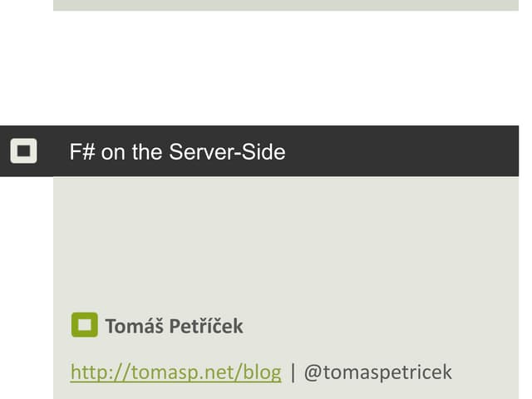This screenshot has width=532, height=399.
Task: Click the gray band at the slide top
Action: point(283,4)
